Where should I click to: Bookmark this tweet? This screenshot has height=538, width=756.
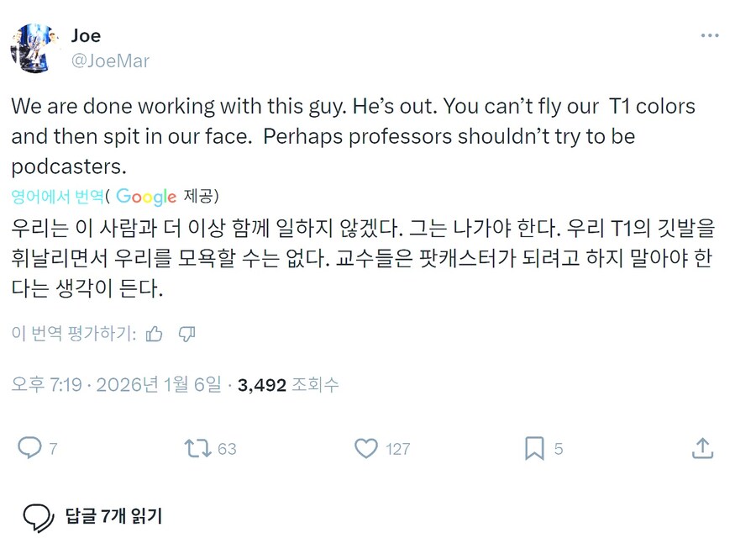535,448
